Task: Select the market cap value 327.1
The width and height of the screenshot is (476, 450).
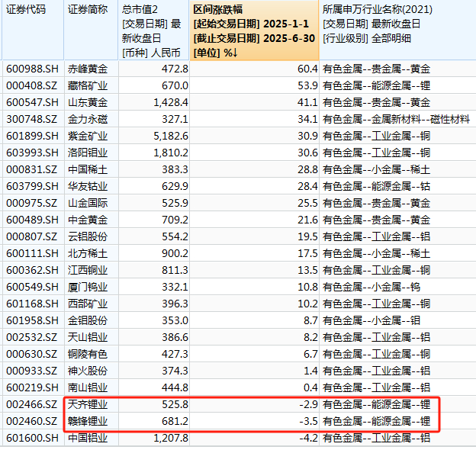Action: click(x=175, y=119)
